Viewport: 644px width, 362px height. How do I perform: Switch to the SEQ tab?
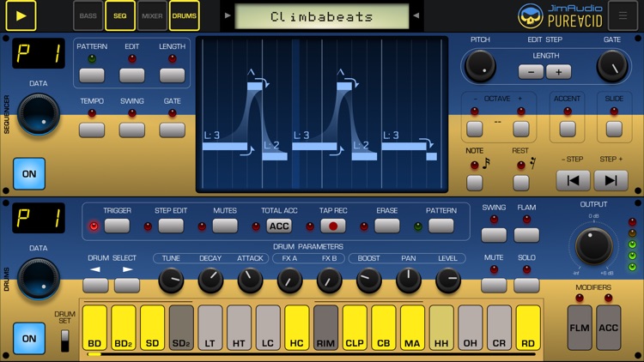(120, 16)
